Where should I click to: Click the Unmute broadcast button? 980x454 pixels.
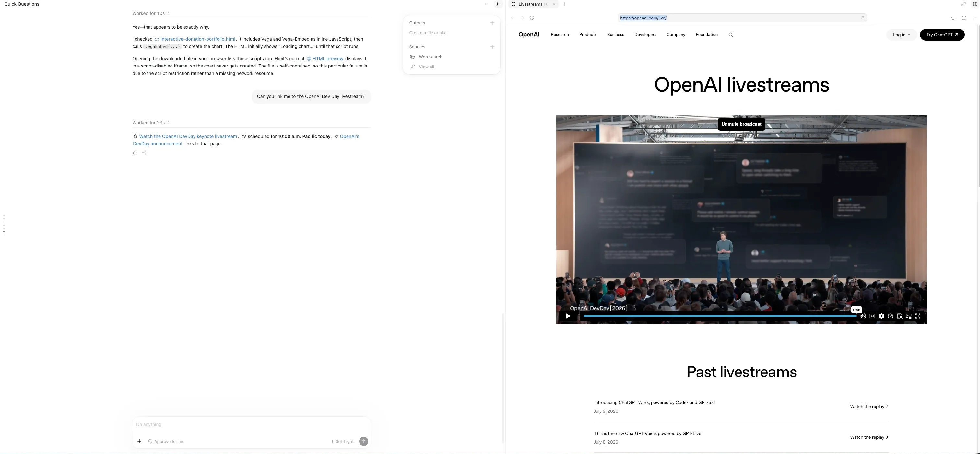741,124
